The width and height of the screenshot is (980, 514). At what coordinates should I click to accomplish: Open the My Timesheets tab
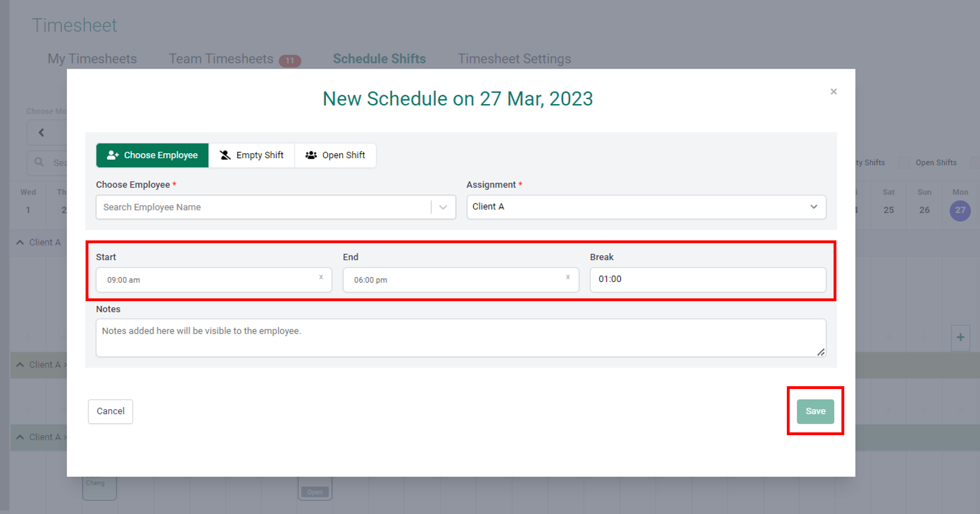click(92, 59)
